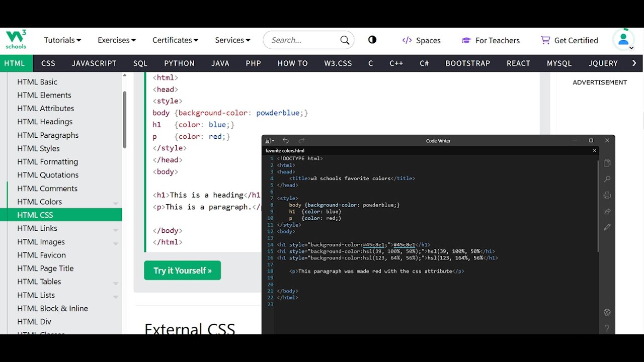644x362 pixels.
Task: Select JQUERY in the topic navbar
Action: click(x=603, y=63)
